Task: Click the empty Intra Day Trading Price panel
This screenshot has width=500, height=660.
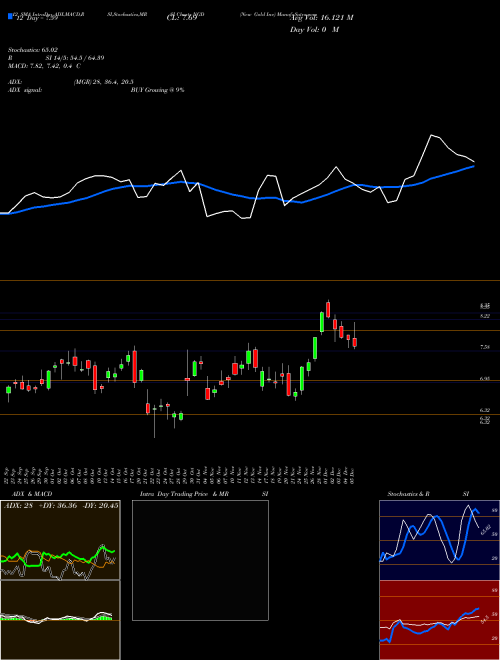Action: tap(200, 560)
